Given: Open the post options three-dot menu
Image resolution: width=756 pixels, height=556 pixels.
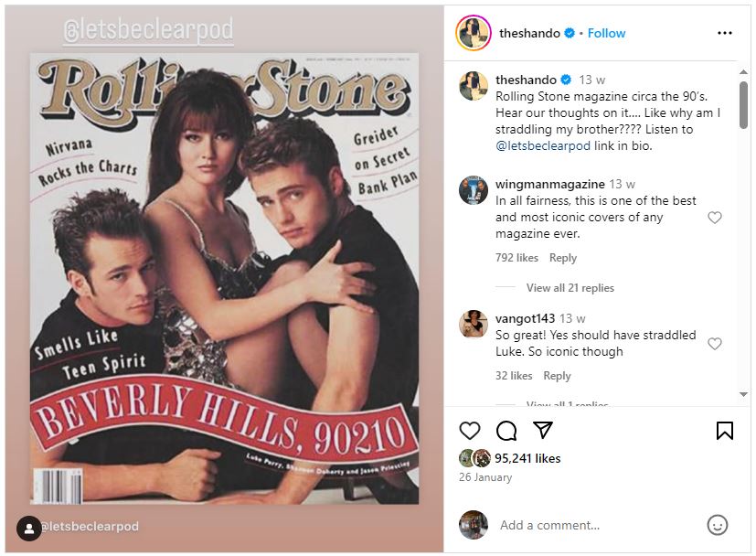Looking at the screenshot, I should click(x=727, y=33).
